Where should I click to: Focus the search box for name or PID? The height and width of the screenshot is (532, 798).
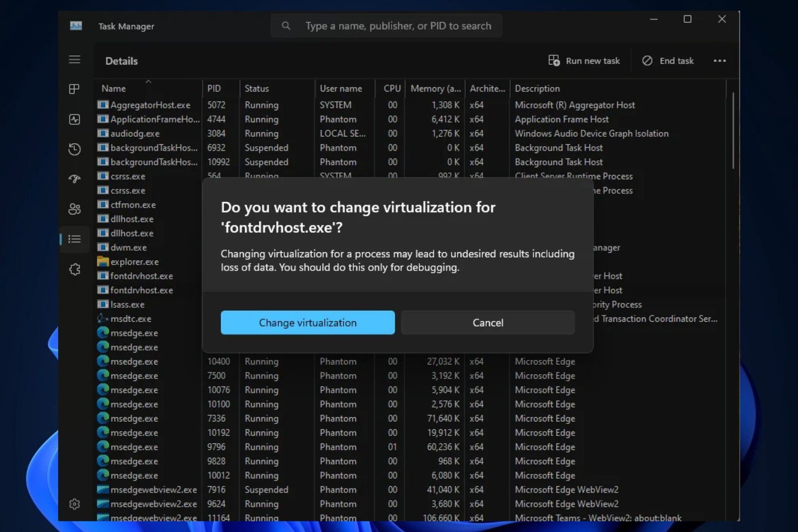point(386,26)
